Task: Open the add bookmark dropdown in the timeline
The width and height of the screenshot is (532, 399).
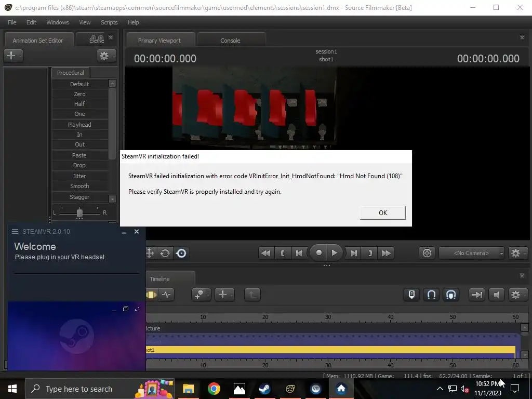Action: pyautogui.click(x=201, y=295)
